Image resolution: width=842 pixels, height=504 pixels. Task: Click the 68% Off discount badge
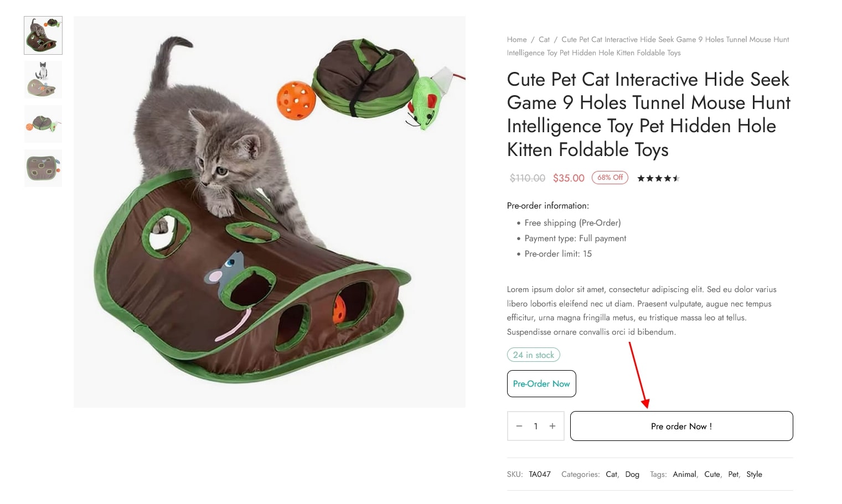pyautogui.click(x=610, y=178)
